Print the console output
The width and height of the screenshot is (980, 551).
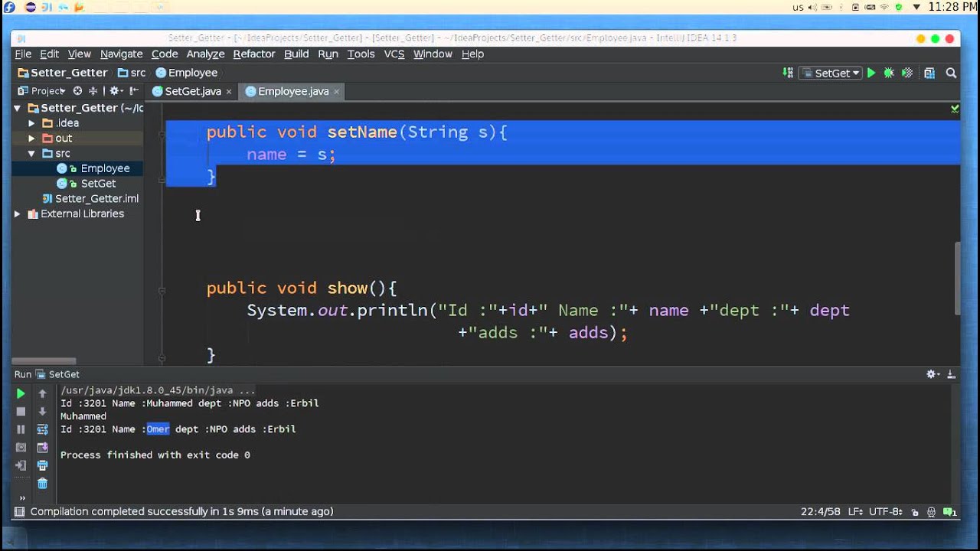42,465
